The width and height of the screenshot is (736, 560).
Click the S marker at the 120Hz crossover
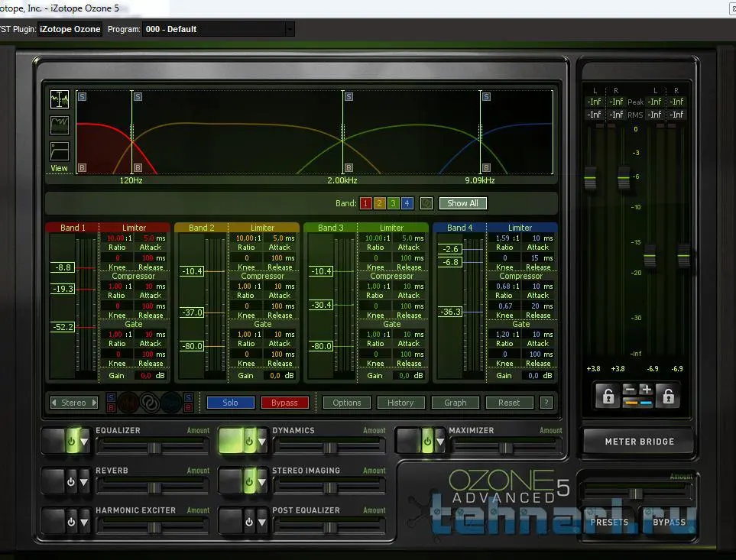point(138,96)
